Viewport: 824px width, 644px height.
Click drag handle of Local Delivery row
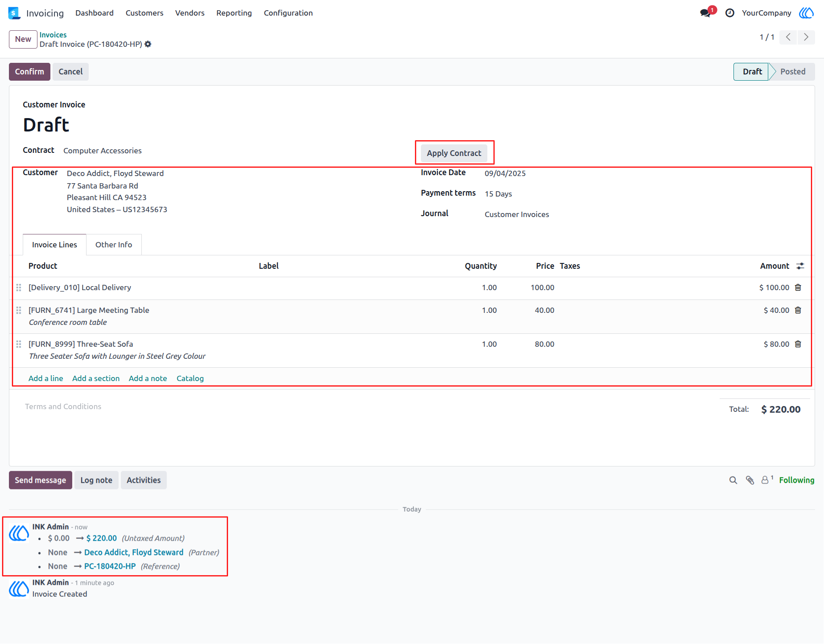(x=19, y=287)
